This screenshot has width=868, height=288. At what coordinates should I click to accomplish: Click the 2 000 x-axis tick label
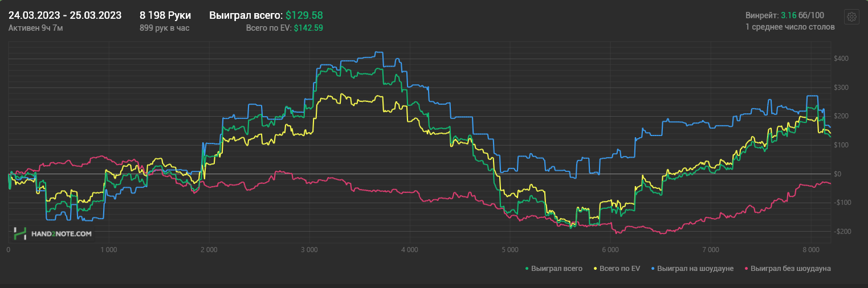pos(209,249)
